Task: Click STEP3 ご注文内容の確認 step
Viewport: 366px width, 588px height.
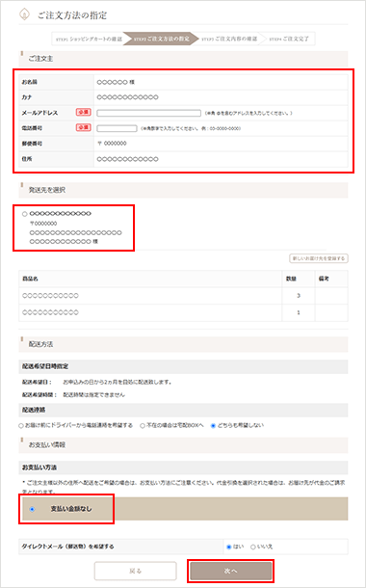Action: coord(229,39)
